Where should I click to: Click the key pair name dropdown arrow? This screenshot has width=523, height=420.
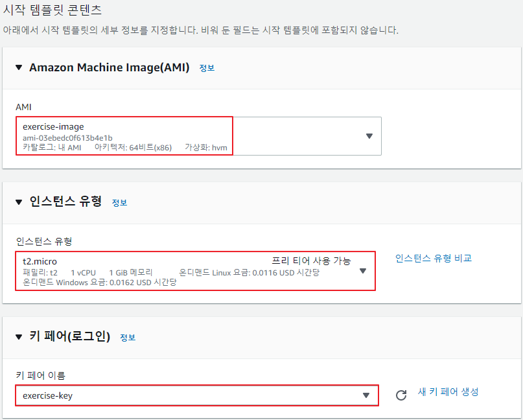[366, 395]
